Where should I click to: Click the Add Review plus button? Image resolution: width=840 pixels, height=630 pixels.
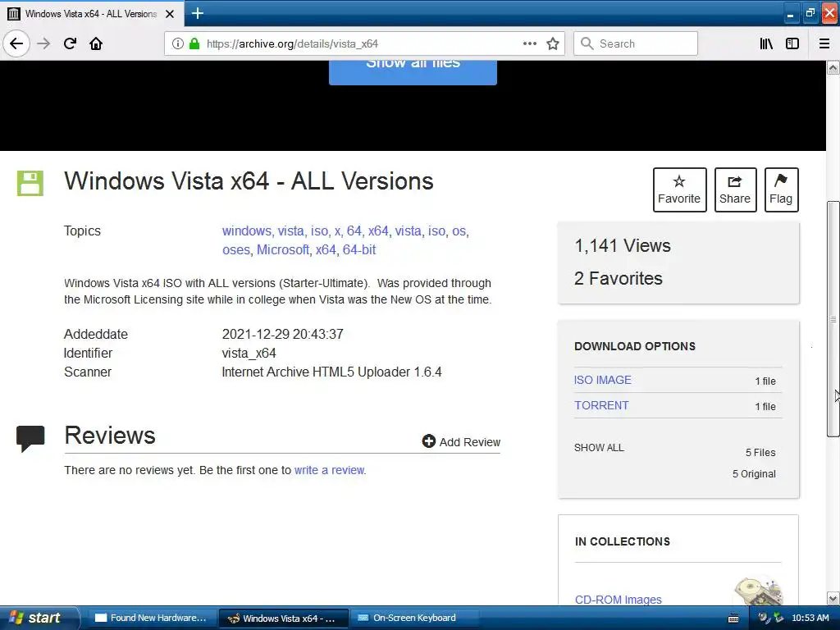[461, 441]
